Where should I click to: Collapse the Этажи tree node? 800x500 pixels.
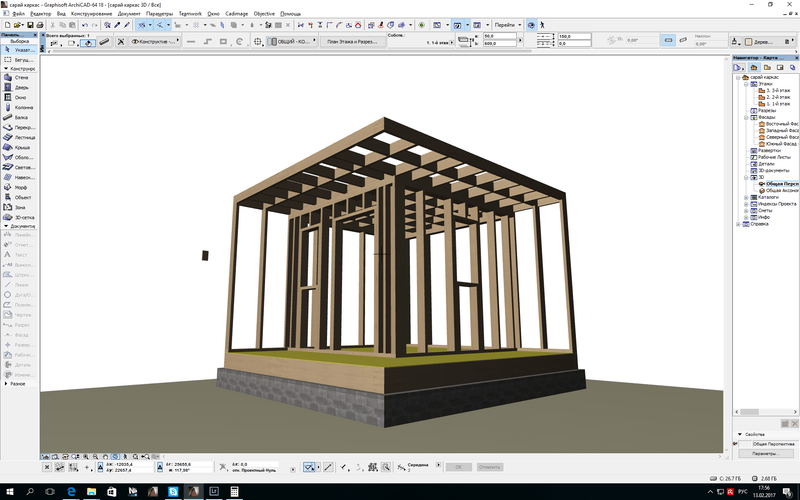pyautogui.click(x=746, y=84)
